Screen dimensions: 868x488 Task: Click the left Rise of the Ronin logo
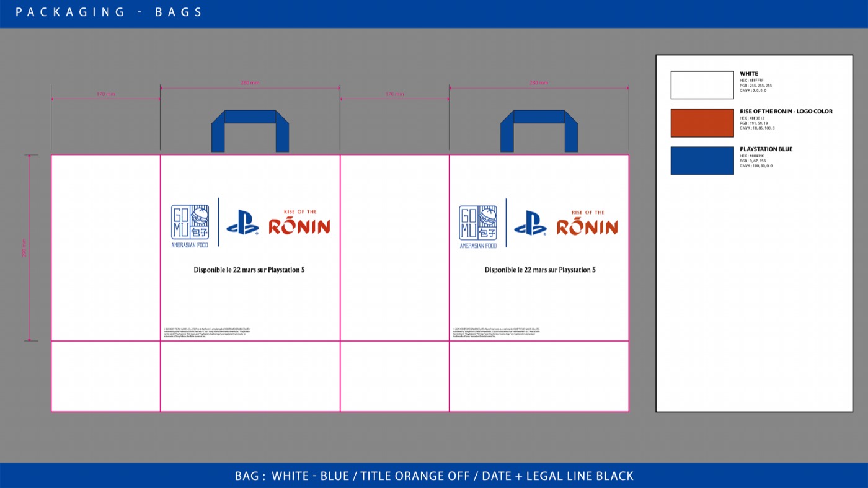(x=299, y=222)
